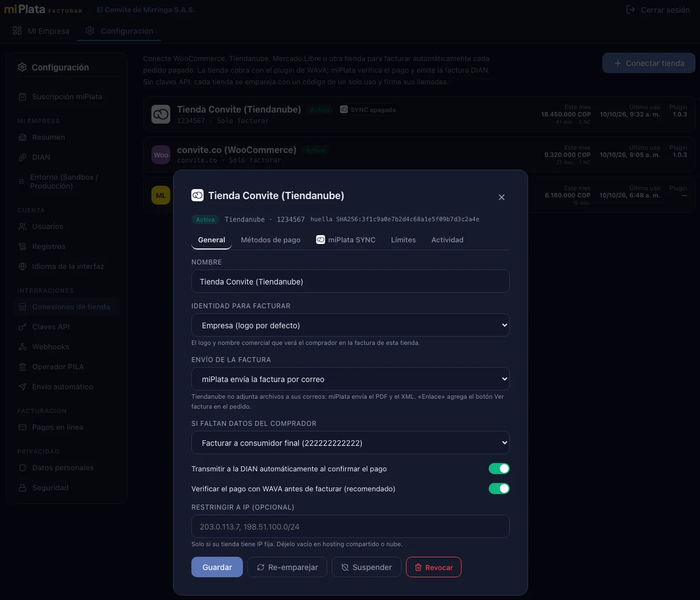Click the refresh icon on Re-emparejar
This screenshot has width=700, height=600.
261,567
